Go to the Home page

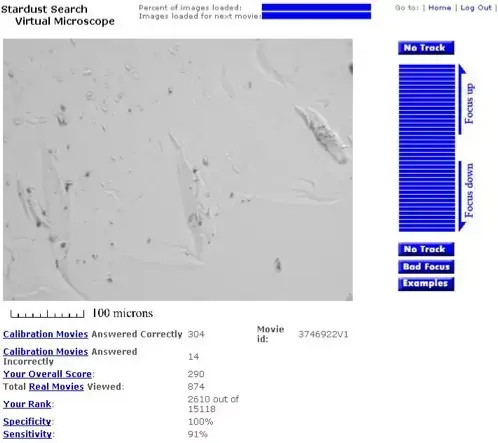pyautogui.click(x=439, y=8)
